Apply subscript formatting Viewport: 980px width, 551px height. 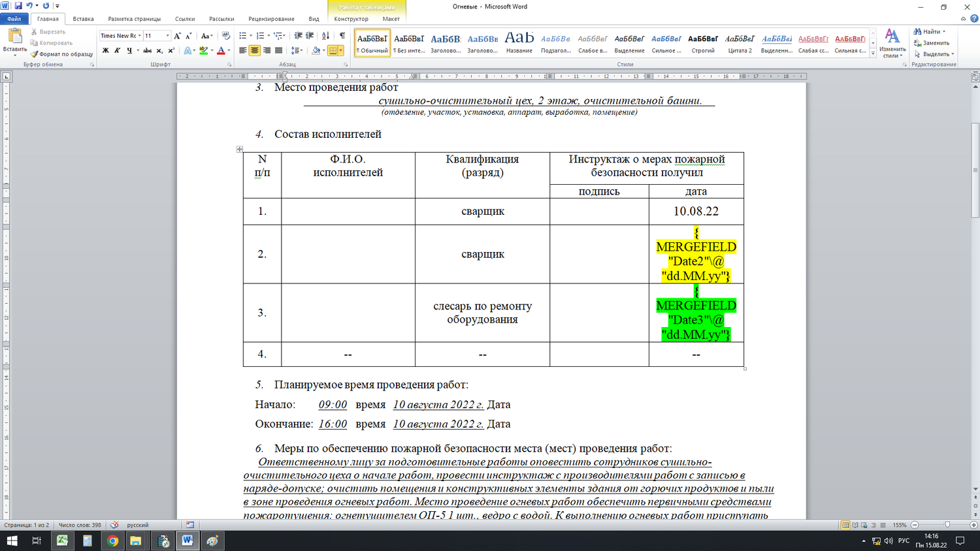pyautogui.click(x=159, y=50)
